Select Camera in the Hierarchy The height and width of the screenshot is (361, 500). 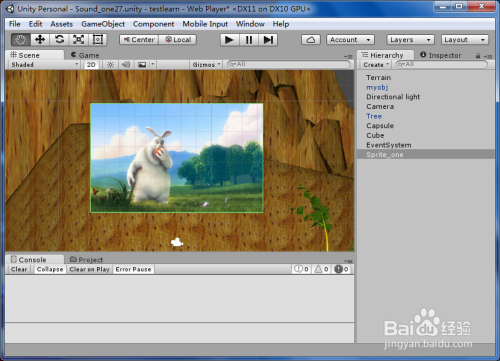tap(426, 106)
